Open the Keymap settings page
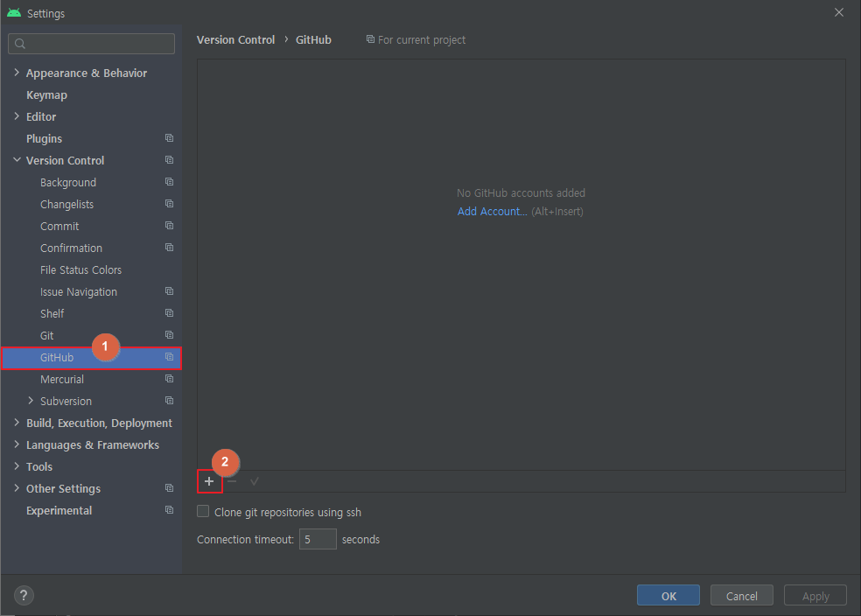The height and width of the screenshot is (616, 861). 46,95
